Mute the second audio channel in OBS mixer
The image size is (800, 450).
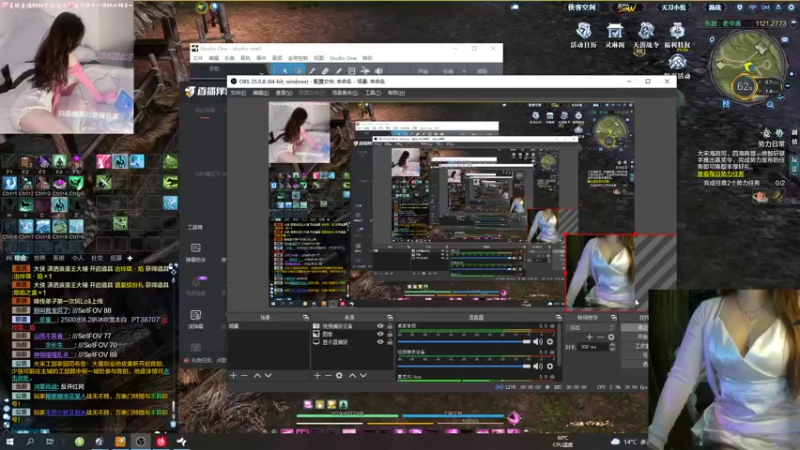point(538,366)
